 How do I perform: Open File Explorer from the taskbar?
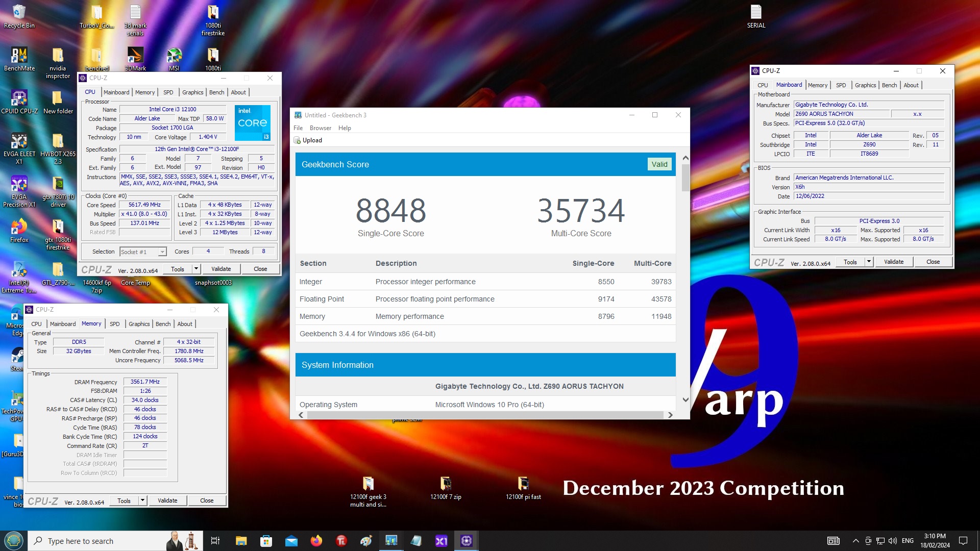241,541
